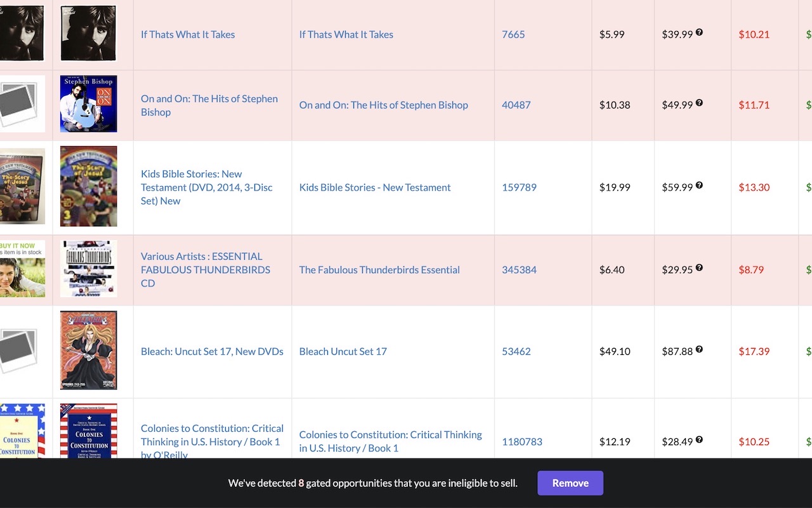Click help icon beside $28.49 price
Screen dimensions: 812x508
[699, 439]
